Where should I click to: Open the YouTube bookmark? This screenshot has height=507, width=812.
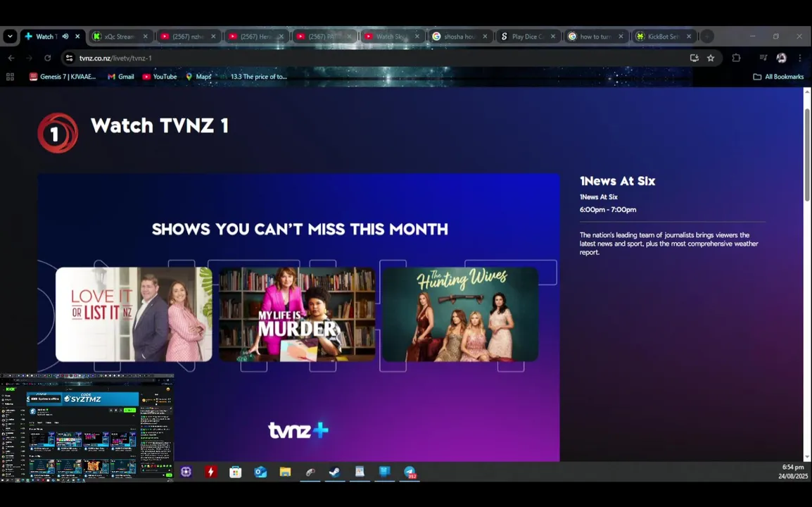tap(160, 77)
